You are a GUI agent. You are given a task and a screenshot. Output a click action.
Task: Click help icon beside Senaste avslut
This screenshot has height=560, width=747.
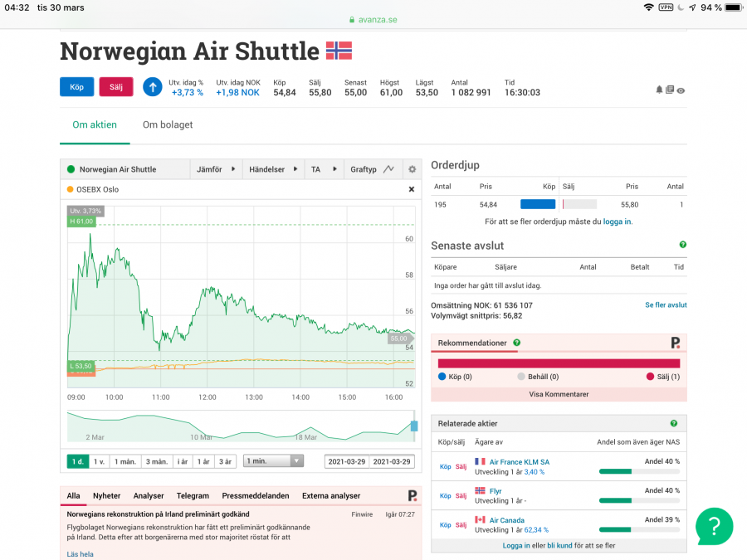683,245
